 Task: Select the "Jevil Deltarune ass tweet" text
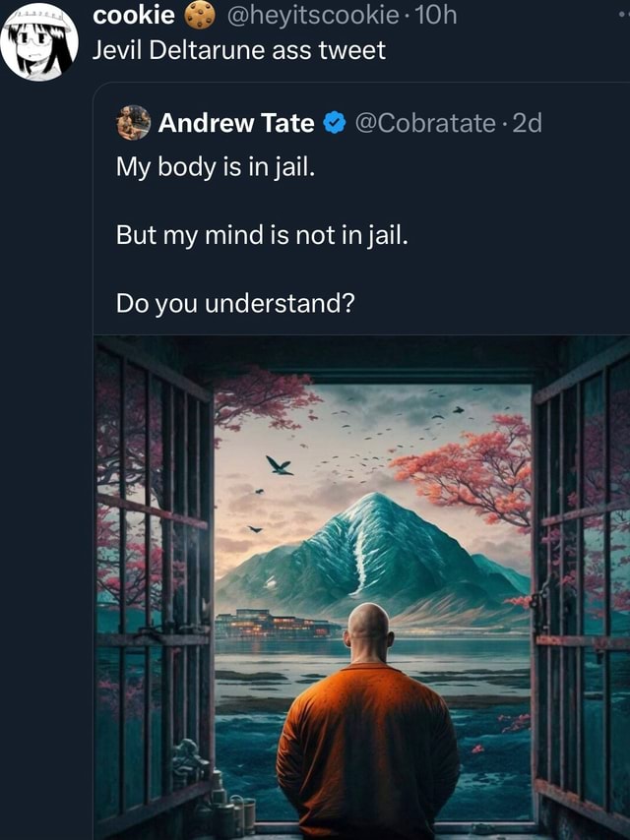click(238, 50)
